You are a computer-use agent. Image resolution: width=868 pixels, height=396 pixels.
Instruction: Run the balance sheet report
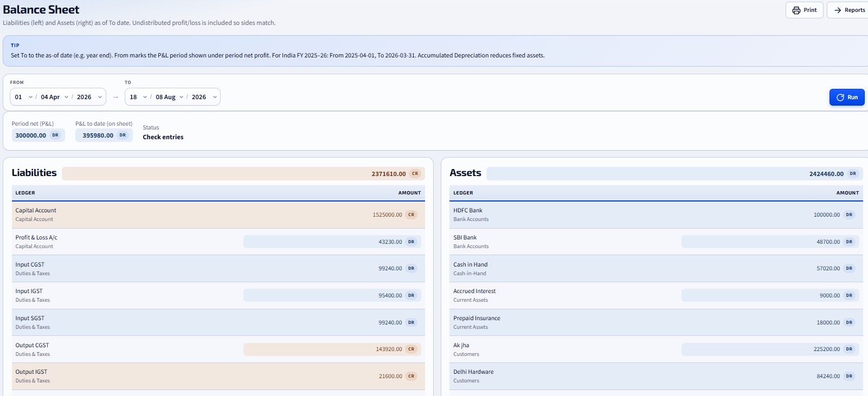(x=847, y=98)
